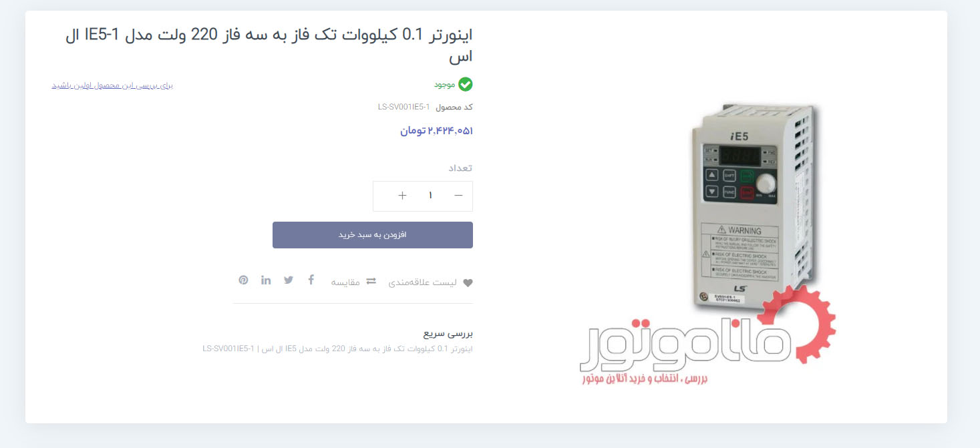Click the product code LS-SV001IE5-1
Image resolution: width=980 pixels, height=448 pixels.
tap(403, 107)
